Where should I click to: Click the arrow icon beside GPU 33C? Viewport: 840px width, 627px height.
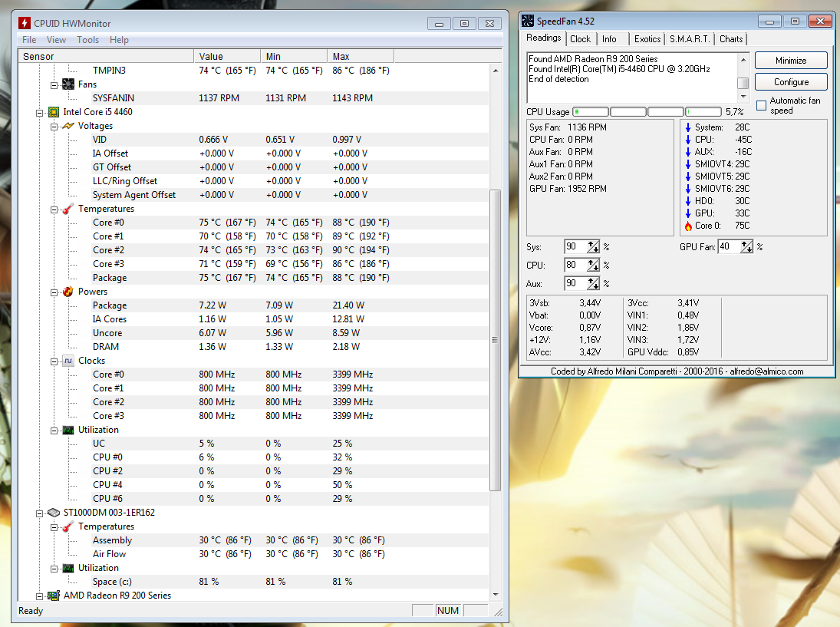pos(688,214)
